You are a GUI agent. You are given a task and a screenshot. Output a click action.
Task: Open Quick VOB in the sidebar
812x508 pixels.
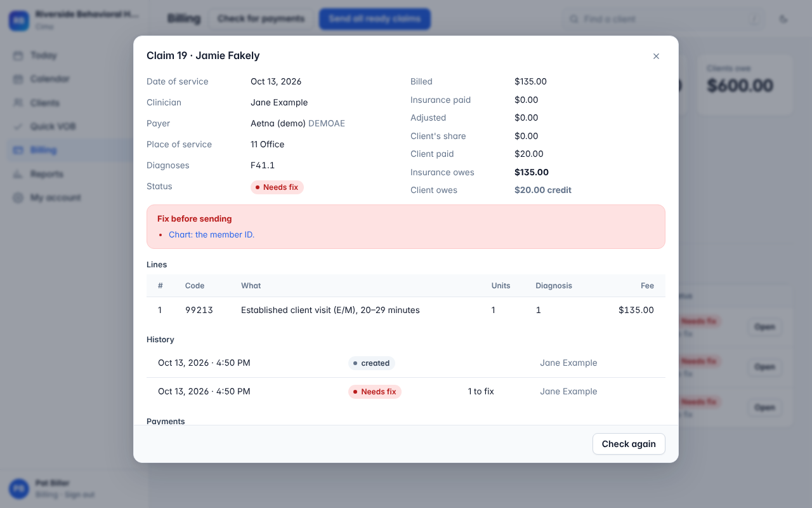[x=74, y=126]
